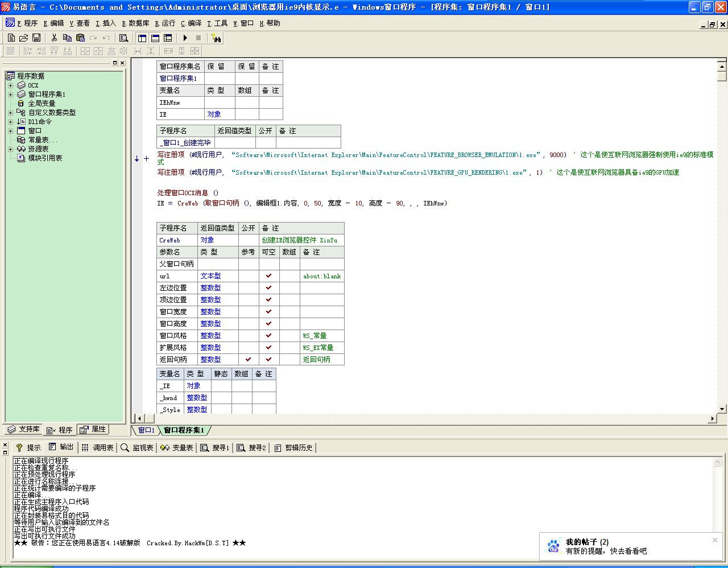Open the 剪辑历史 clipboard history tab
The image size is (728, 568).
(293, 447)
